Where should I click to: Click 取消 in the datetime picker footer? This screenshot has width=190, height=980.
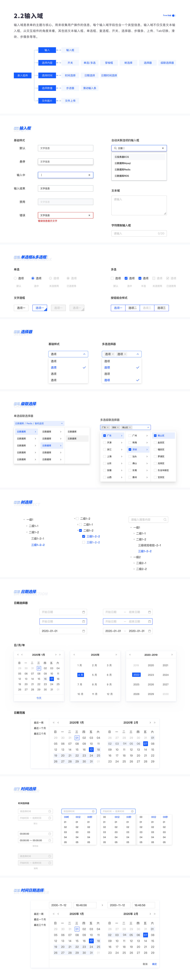(145, 964)
